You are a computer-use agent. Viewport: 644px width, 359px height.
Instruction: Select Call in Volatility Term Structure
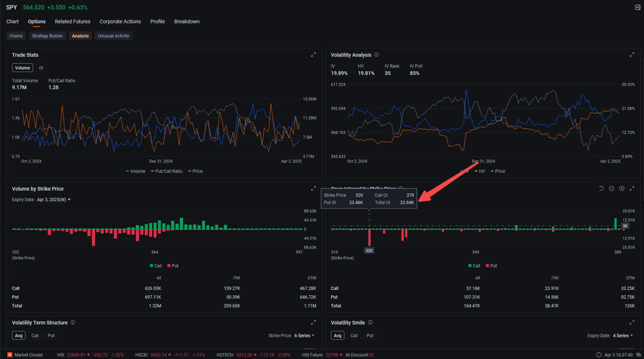[x=35, y=336]
